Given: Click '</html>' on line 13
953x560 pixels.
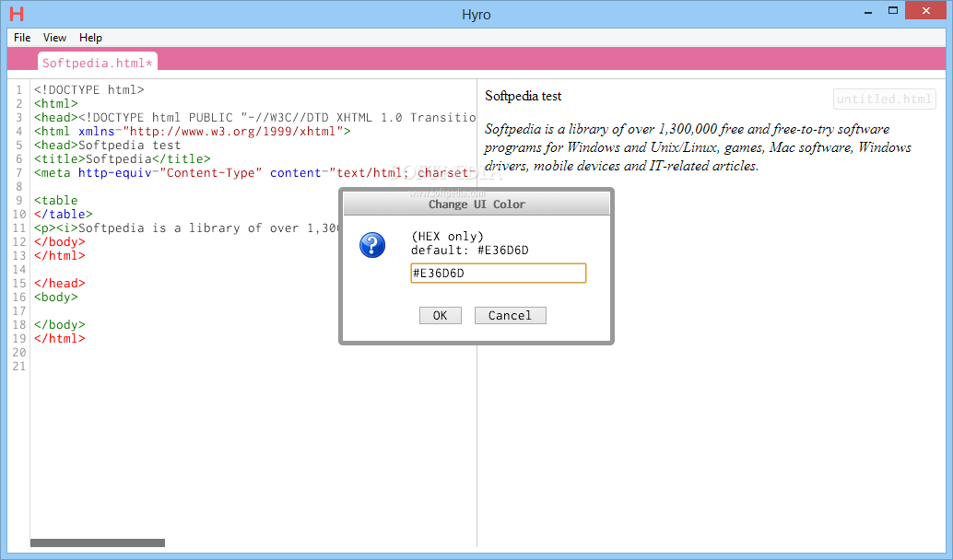Looking at the screenshot, I should [60, 256].
